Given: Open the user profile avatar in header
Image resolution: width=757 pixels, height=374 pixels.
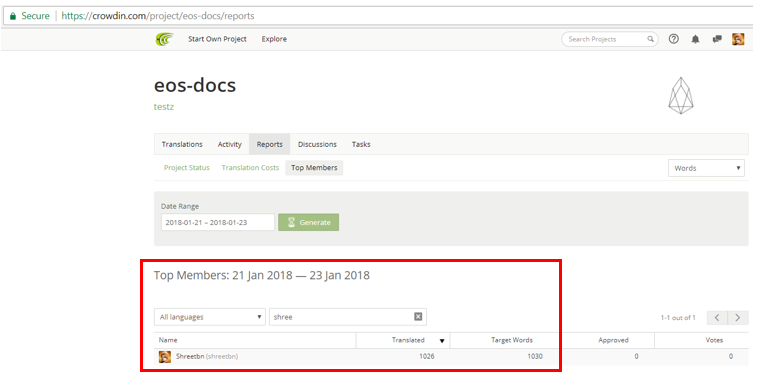Looking at the screenshot, I should (738, 39).
